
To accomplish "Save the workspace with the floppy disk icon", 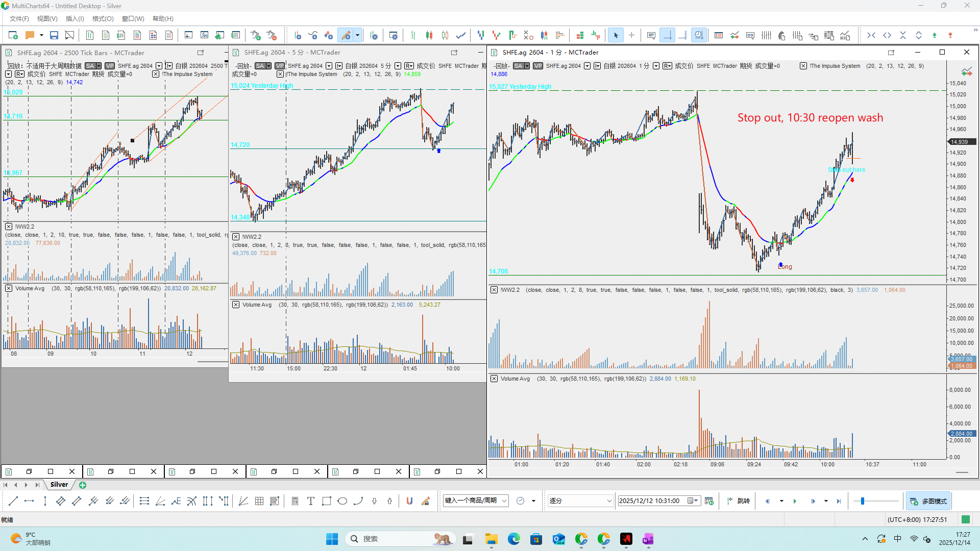I will (x=54, y=35).
